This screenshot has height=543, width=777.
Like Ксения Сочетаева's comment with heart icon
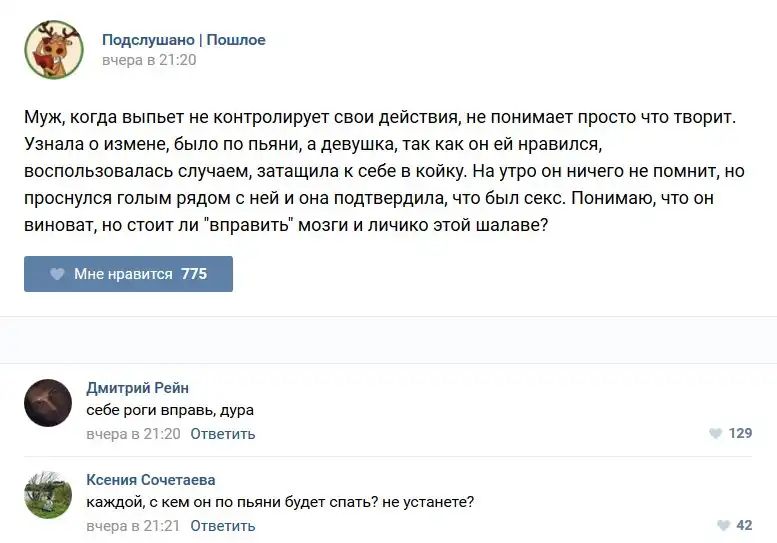(x=723, y=526)
